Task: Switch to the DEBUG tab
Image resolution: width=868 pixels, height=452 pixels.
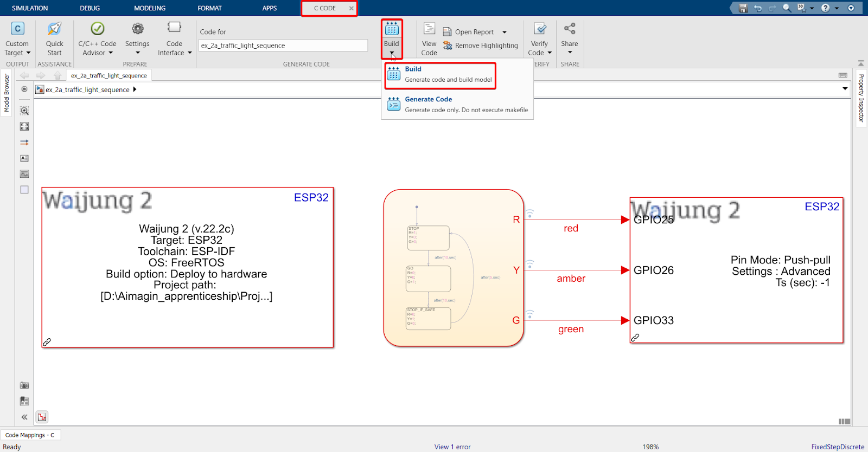Action: tap(90, 8)
